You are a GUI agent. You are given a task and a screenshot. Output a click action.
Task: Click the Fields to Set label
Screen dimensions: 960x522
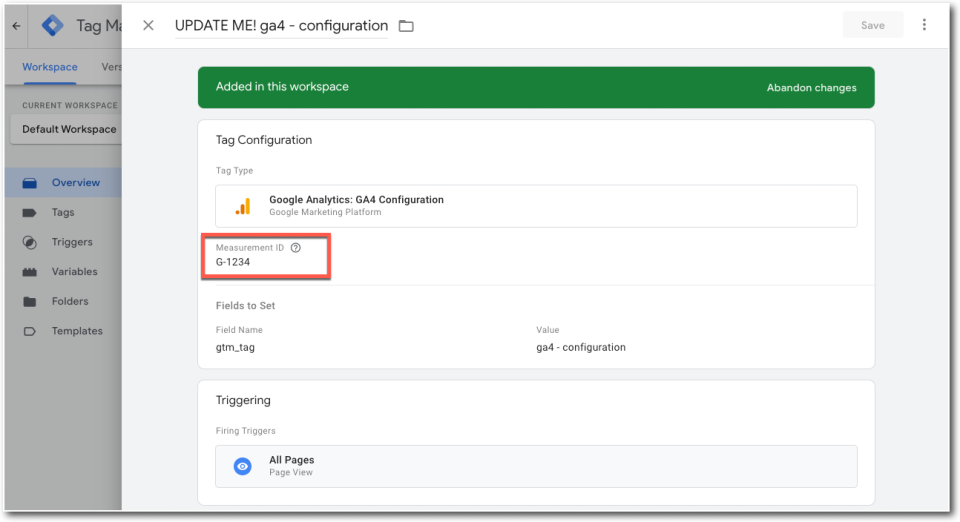(x=245, y=305)
